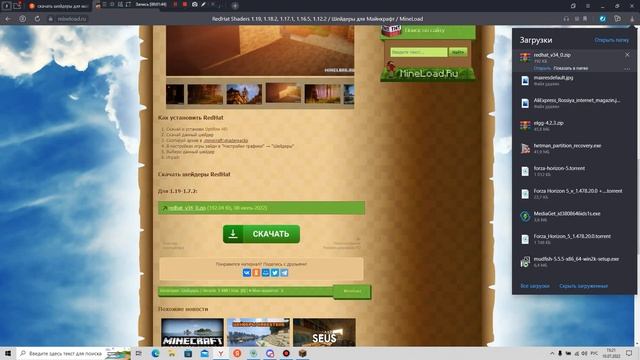The height and width of the screenshot is (360, 640).
Task: Open the browser hamburger menu
Action: (x=588, y=6)
